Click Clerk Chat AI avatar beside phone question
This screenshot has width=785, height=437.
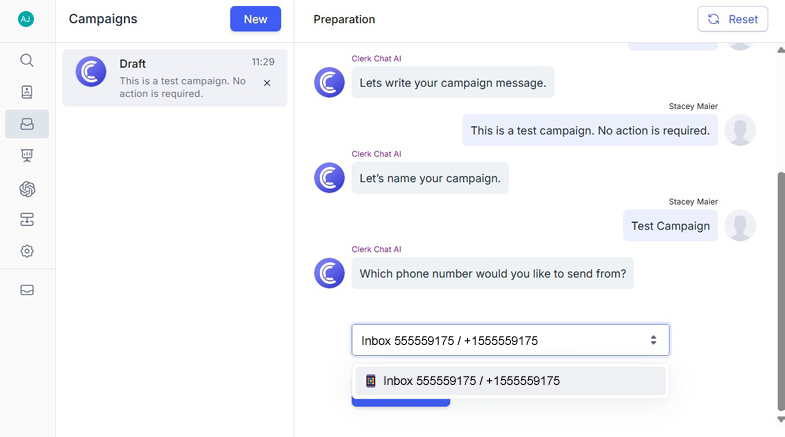coord(329,273)
